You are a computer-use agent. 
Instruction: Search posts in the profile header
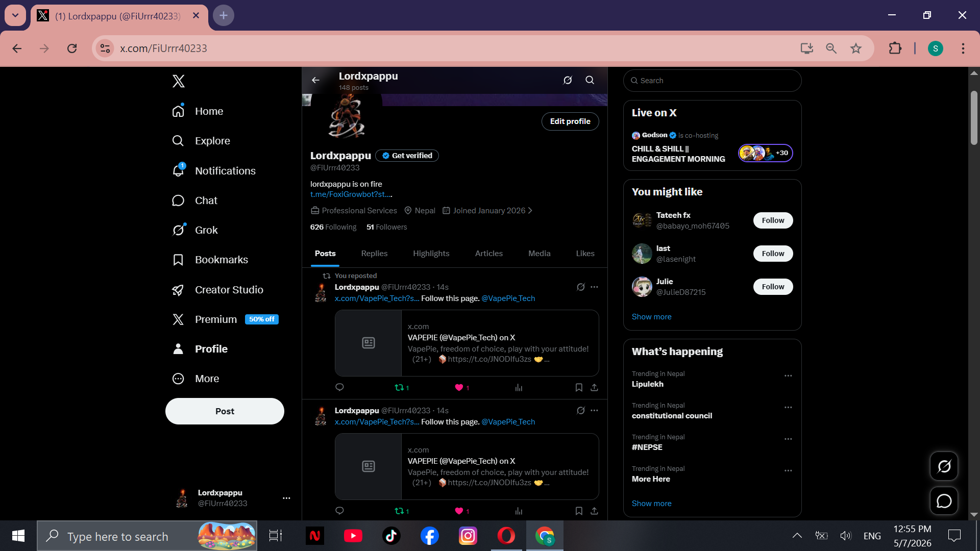click(x=590, y=80)
